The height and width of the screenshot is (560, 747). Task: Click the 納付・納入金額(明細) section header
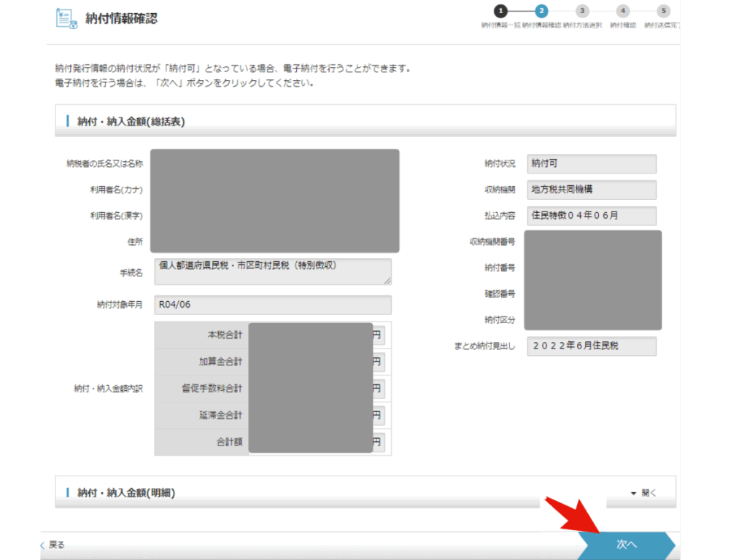coord(126,493)
